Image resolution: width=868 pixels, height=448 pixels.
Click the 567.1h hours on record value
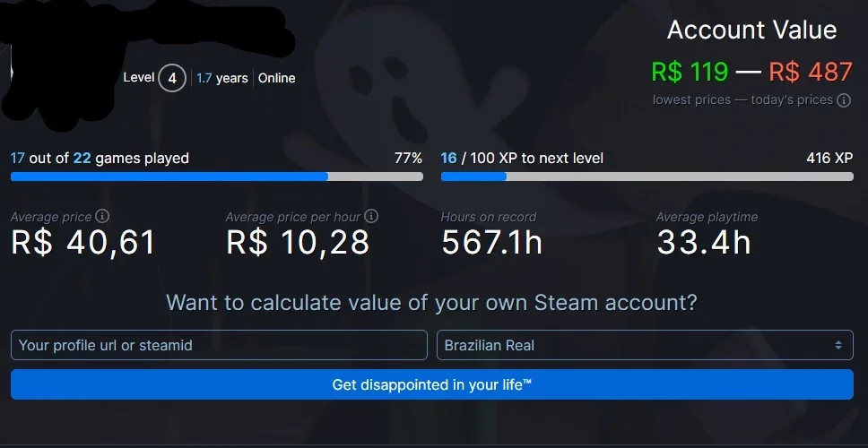[x=491, y=243]
